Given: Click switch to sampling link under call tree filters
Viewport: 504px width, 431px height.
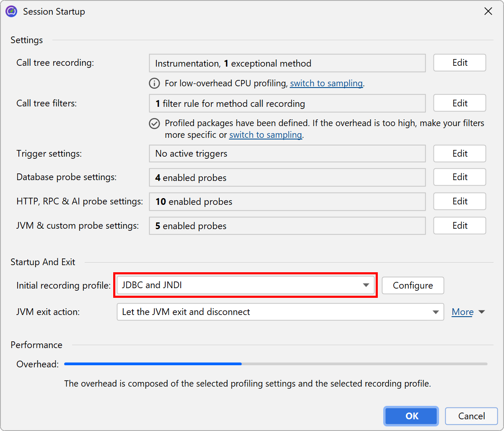Looking at the screenshot, I should pos(265,135).
